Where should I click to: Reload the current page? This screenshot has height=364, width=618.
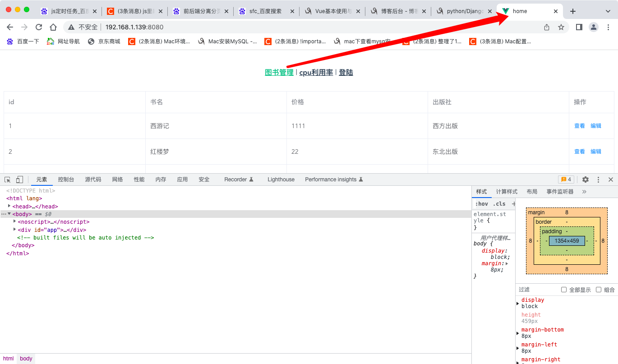coord(39,27)
